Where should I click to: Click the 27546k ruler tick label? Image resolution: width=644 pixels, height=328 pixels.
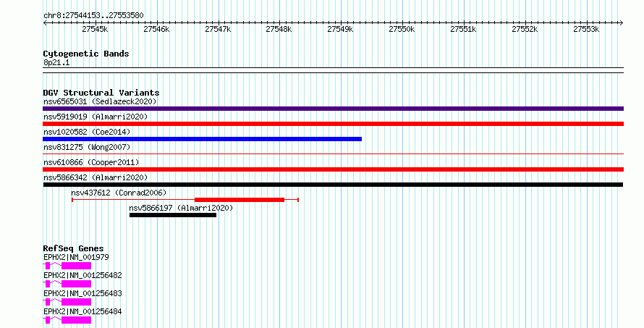click(156, 29)
